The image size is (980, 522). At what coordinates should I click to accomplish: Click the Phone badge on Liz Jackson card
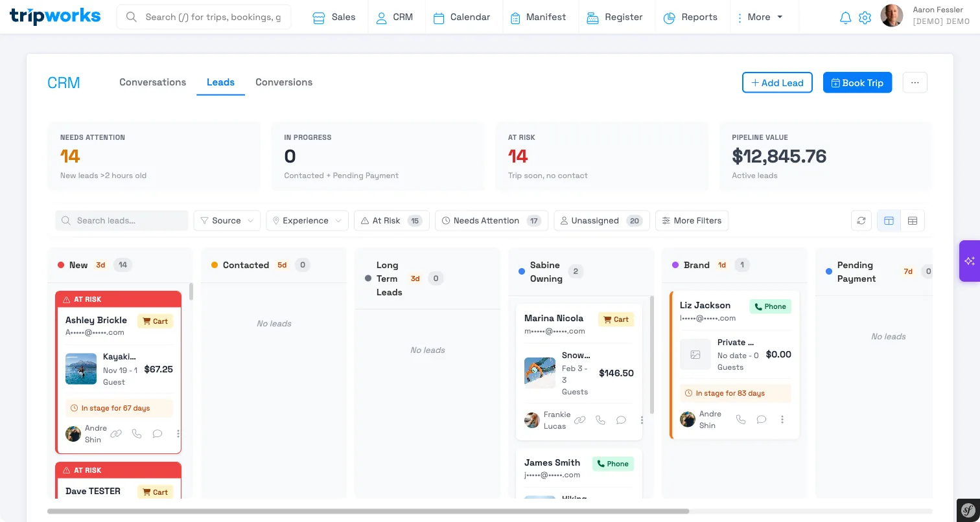click(771, 306)
